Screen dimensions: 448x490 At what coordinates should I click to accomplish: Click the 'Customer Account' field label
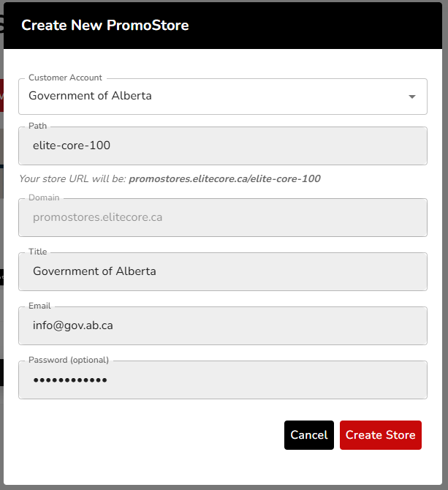click(65, 78)
